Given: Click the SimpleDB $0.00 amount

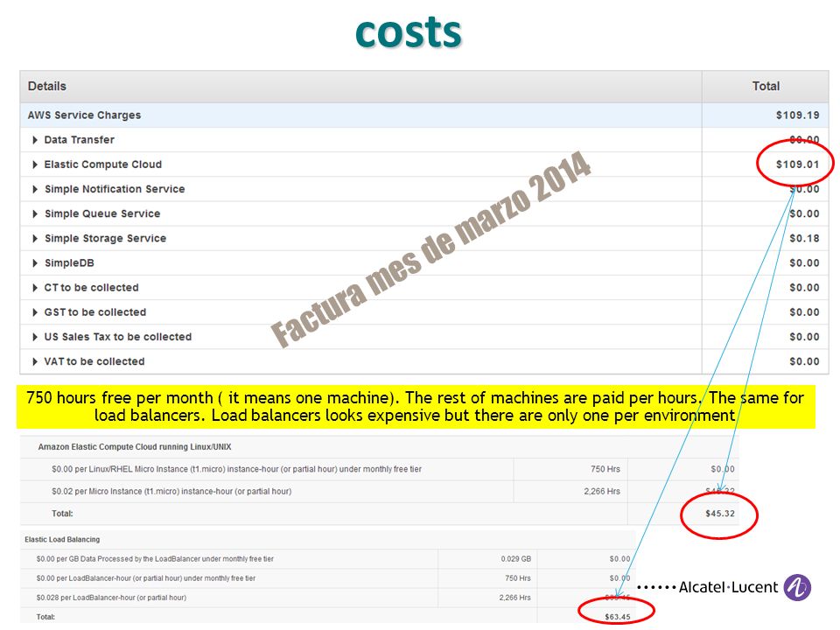Looking at the screenshot, I should coord(804,263).
